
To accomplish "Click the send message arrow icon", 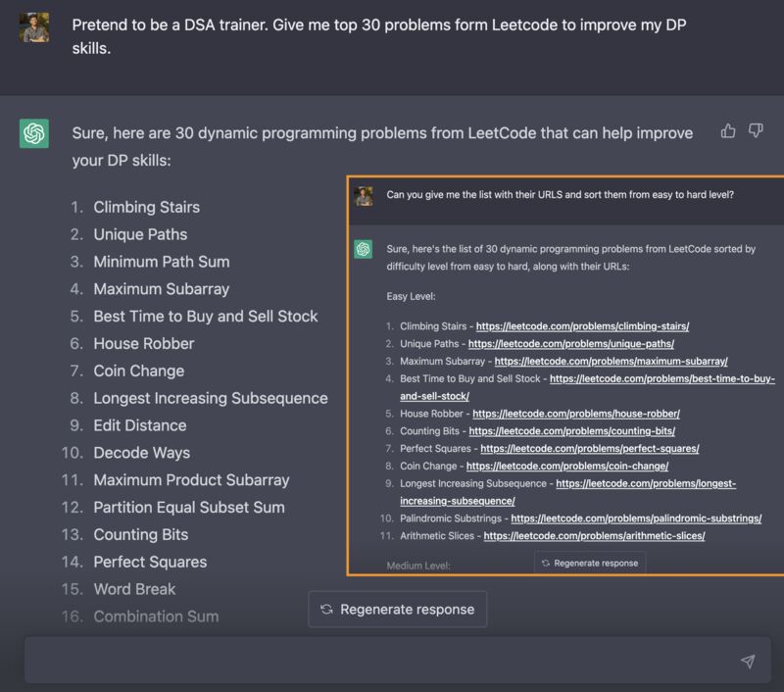I will click(x=748, y=662).
